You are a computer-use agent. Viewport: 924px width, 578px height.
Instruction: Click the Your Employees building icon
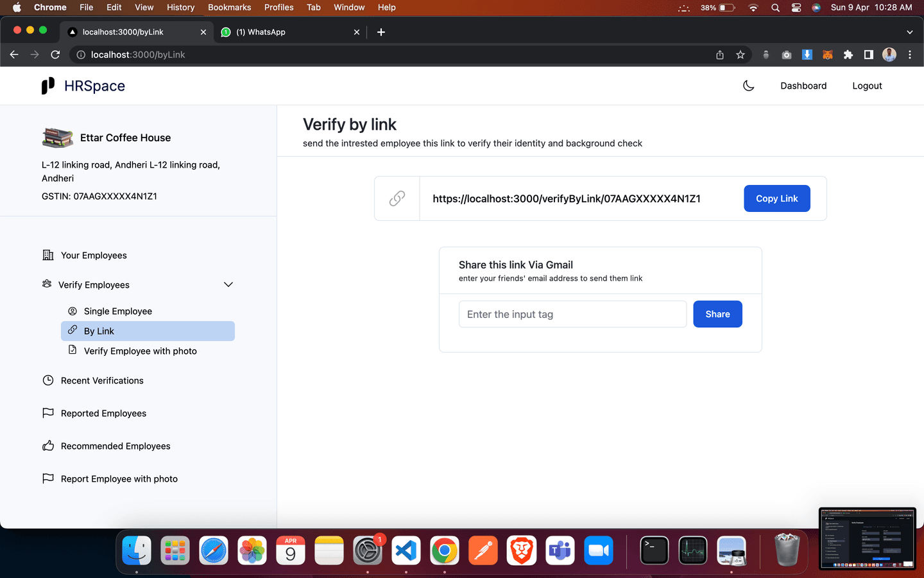(48, 255)
